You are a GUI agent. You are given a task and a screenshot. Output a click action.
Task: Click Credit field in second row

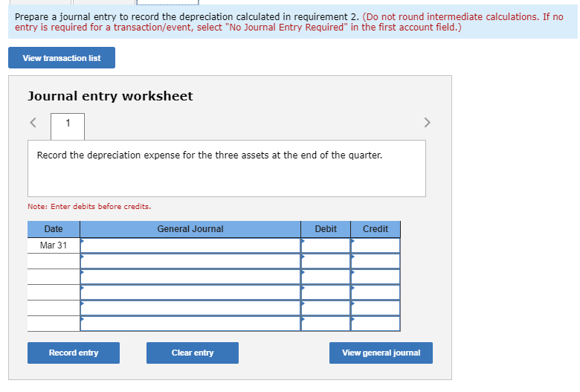point(376,261)
